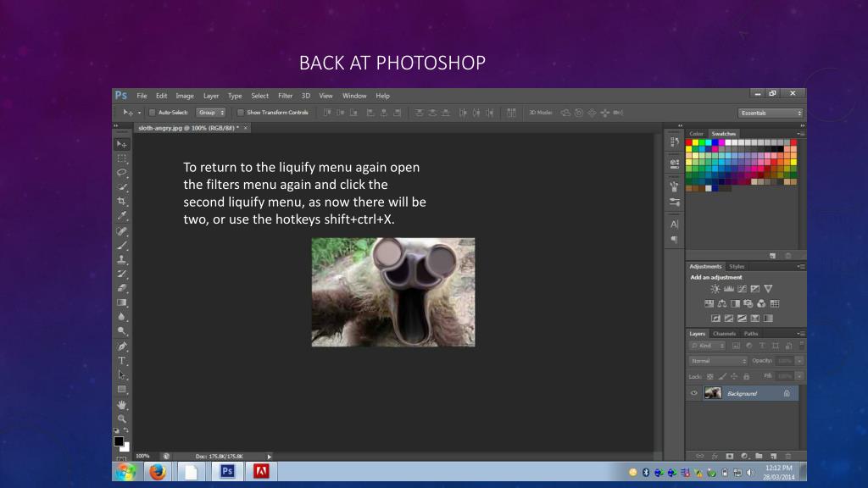Screen dimensions: 868x488
Task: Open the History panel icon
Action: [x=674, y=142]
